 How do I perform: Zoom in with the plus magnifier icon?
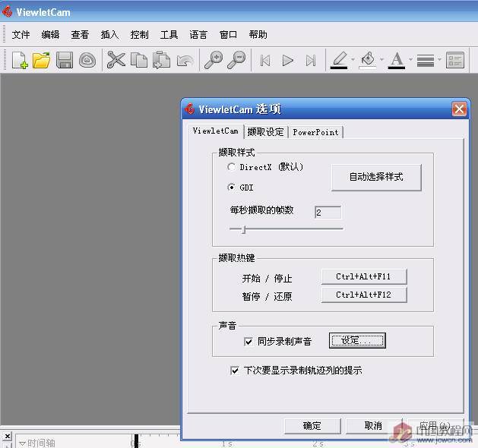pos(214,60)
